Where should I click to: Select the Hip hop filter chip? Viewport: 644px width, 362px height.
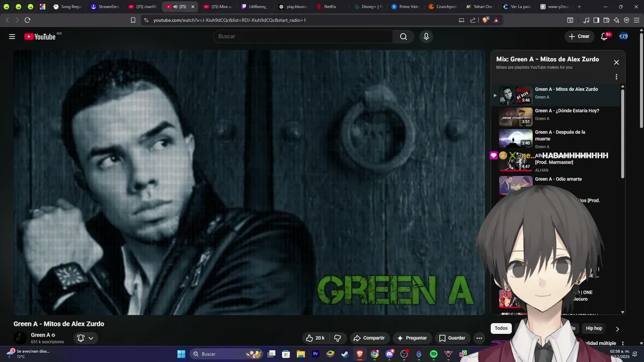point(594,328)
